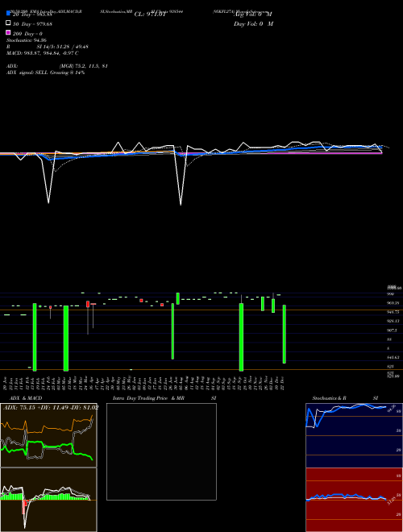Viewport: 403px width, 532px height.
Task: Select the '20 Day = 983.88' legend text
Action: coord(32,15)
